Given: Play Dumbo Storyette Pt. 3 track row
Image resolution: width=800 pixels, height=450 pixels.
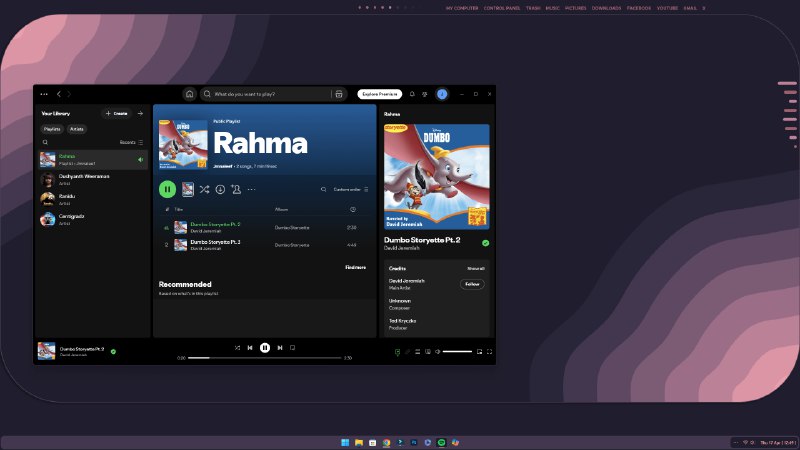Looking at the screenshot, I should pyautogui.click(x=263, y=245).
